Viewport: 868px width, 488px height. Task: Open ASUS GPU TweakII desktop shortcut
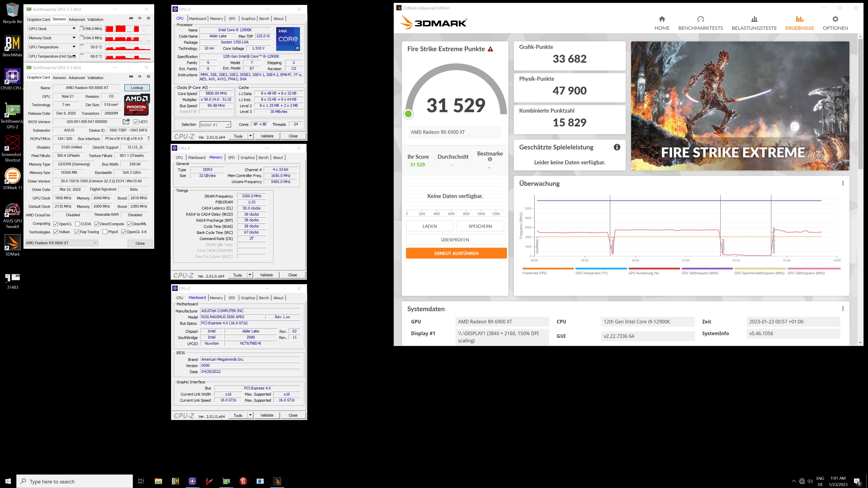pos(12,216)
